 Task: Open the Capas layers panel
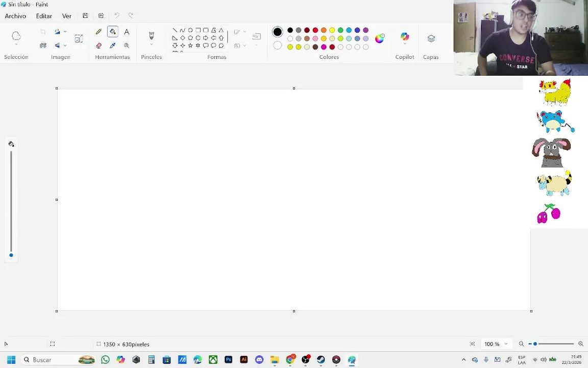pyautogui.click(x=431, y=39)
